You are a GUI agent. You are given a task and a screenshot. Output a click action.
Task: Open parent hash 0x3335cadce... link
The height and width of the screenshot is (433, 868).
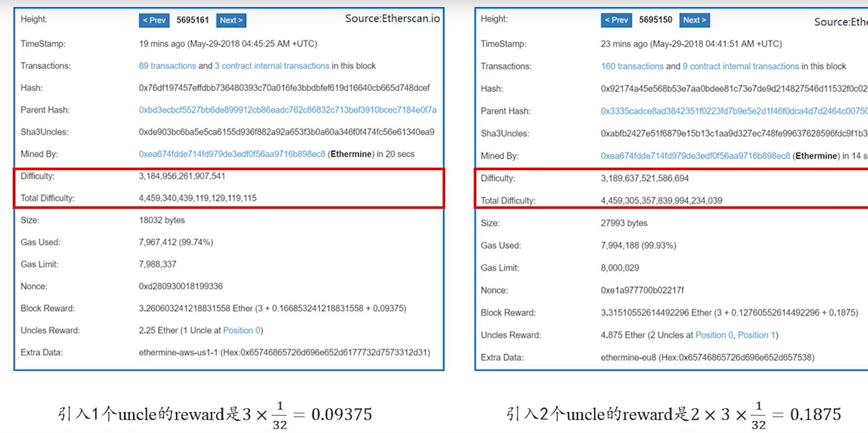734,111
